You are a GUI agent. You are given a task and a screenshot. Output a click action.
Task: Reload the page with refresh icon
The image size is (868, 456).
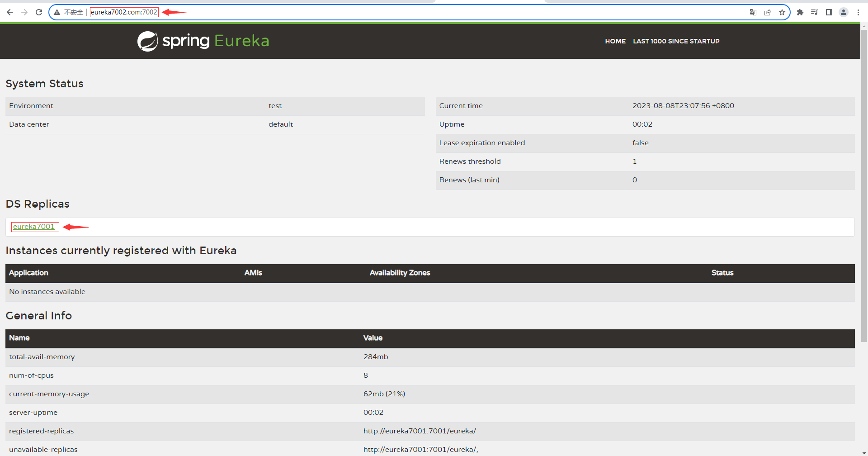[x=39, y=12]
